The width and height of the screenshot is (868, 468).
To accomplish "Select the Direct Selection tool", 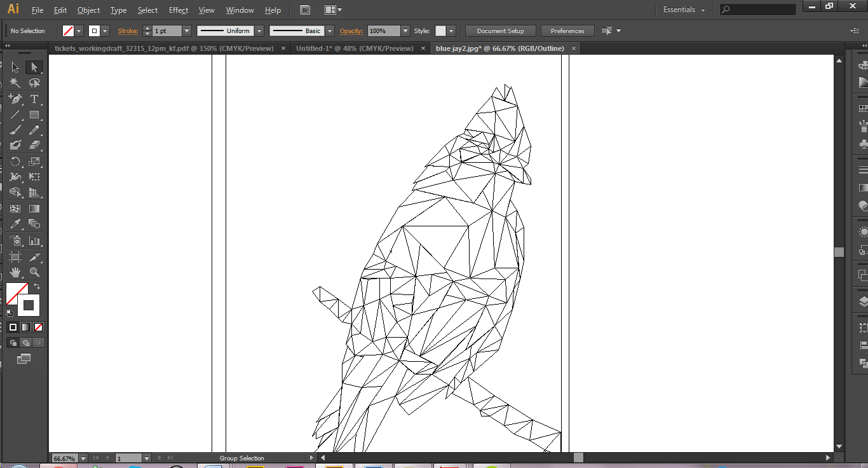I will (x=34, y=67).
